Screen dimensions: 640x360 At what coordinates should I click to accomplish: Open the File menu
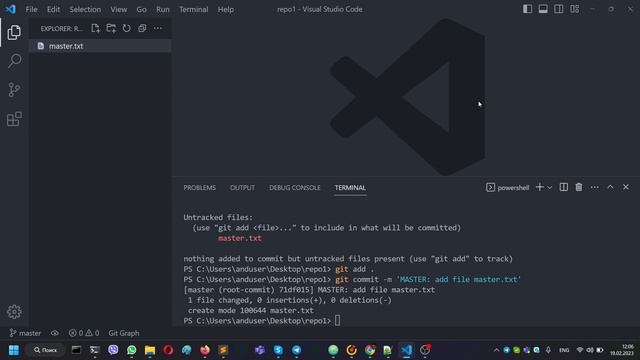(31, 9)
